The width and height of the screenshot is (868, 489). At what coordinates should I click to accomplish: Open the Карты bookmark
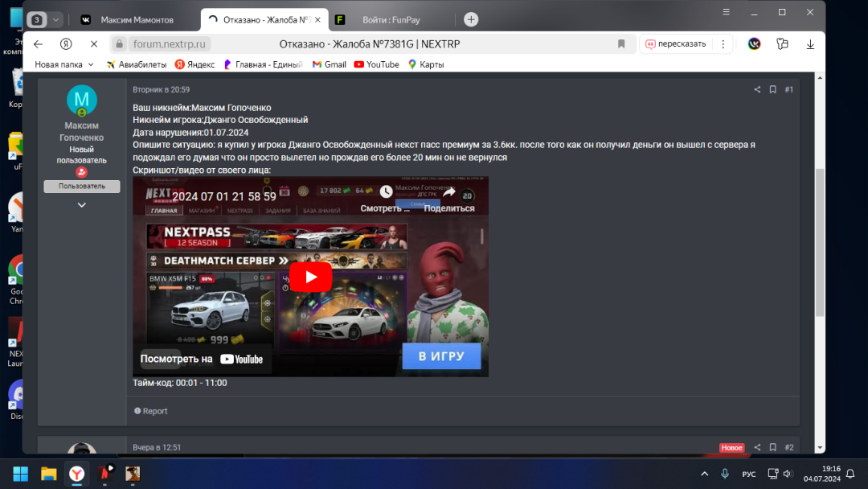[x=426, y=65]
